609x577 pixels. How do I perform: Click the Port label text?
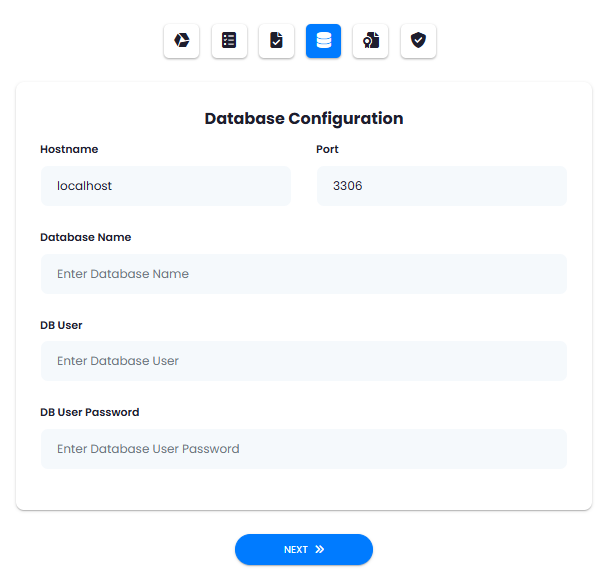pyautogui.click(x=327, y=149)
